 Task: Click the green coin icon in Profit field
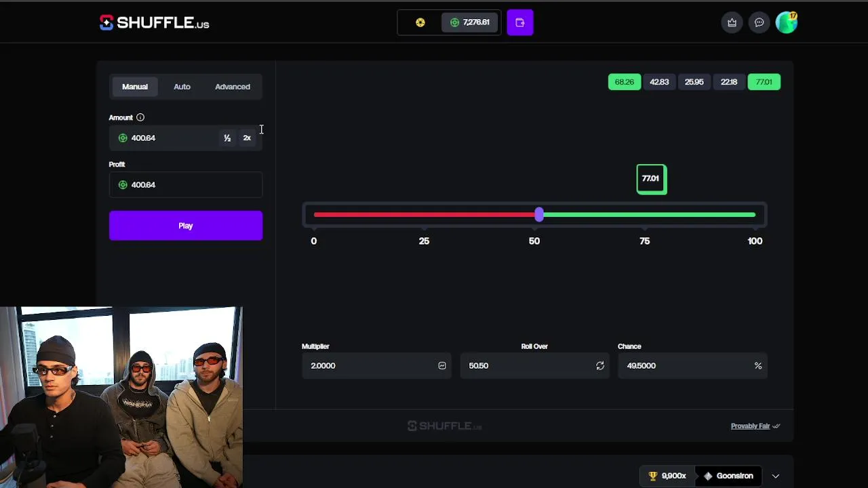pos(123,184)
